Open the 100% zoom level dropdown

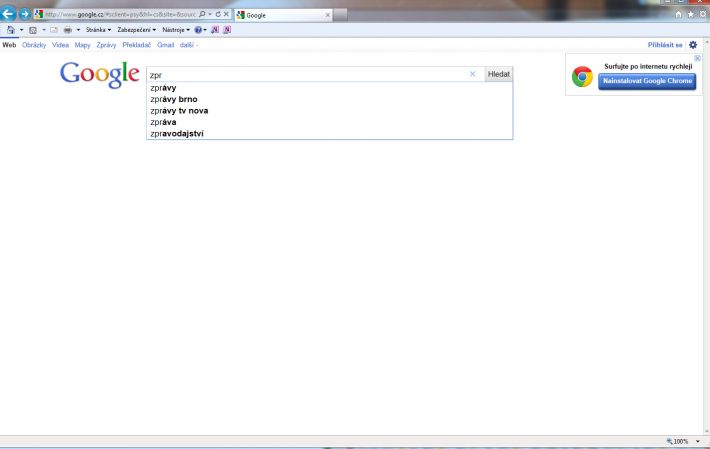tap(698, 441)
